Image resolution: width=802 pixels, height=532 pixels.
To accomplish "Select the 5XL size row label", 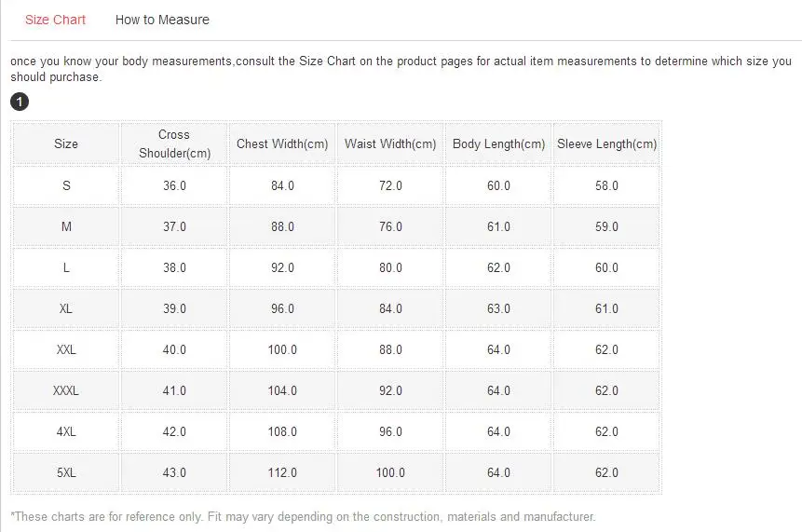I will coord(66,472).
